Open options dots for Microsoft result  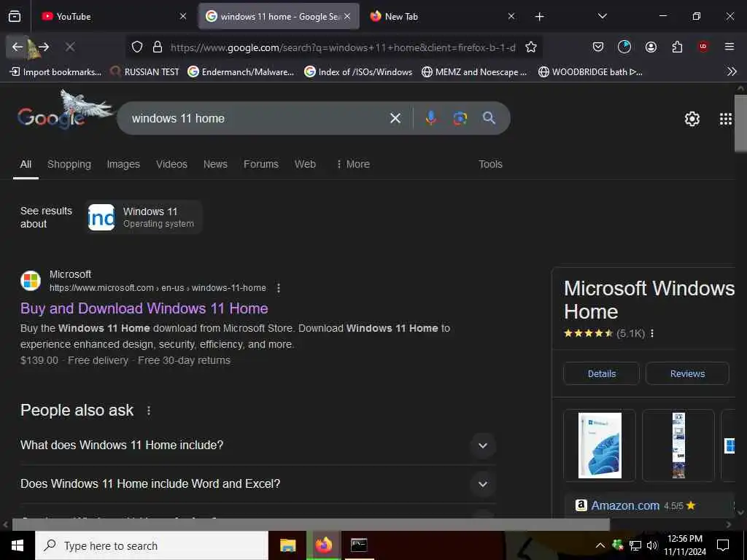click(279, 288)
